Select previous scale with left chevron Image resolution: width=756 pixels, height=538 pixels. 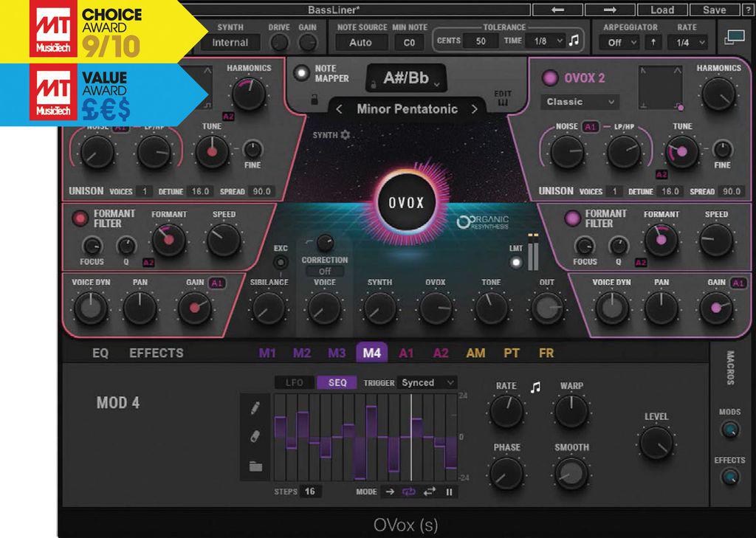tap(339, 109)
